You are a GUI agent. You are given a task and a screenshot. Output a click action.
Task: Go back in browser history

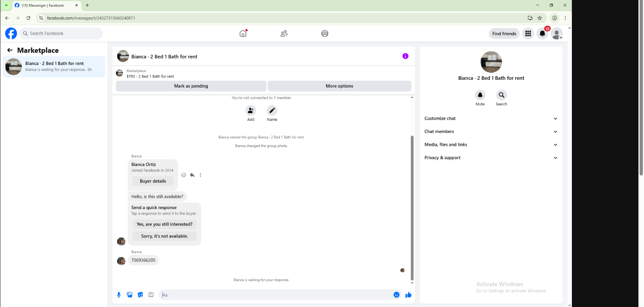coord(7,18)
